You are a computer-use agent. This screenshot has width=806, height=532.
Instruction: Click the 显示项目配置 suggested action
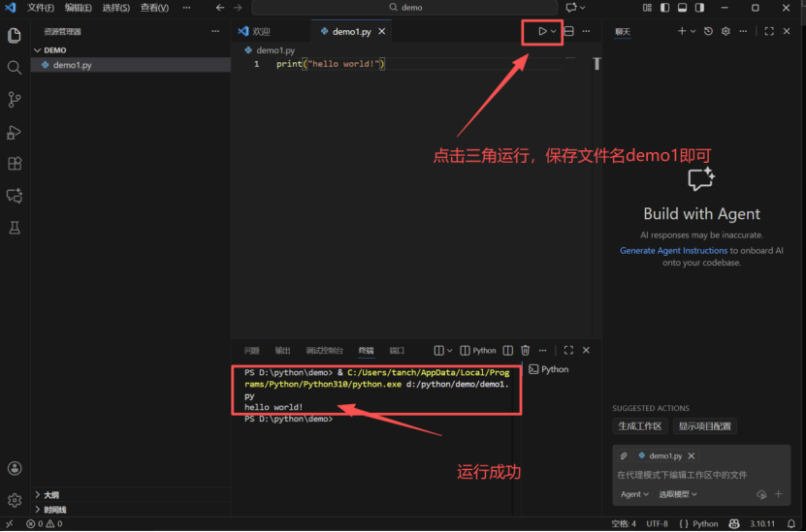tap(705, 426)
